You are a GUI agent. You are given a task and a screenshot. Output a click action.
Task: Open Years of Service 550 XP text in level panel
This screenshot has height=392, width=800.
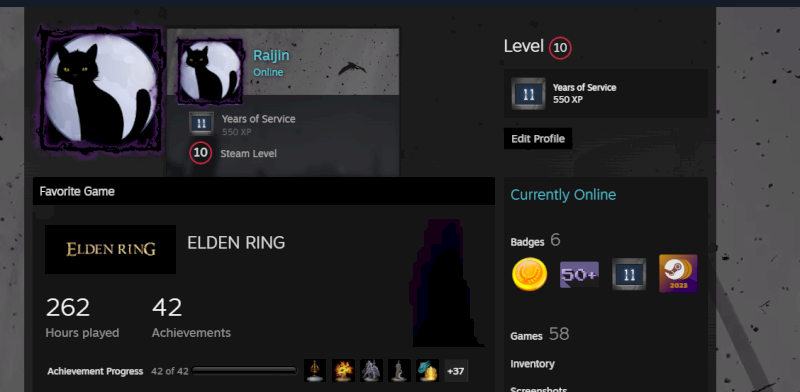[584, 93]
